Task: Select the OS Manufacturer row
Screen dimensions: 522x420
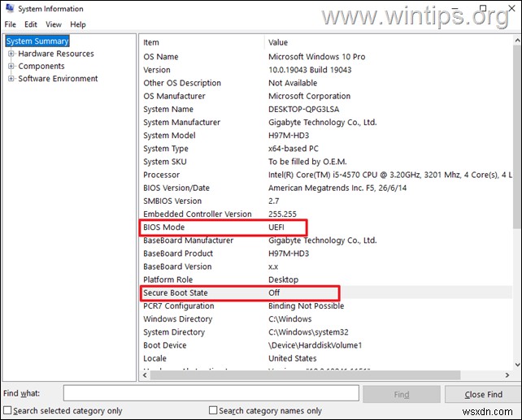Action: 326,96
